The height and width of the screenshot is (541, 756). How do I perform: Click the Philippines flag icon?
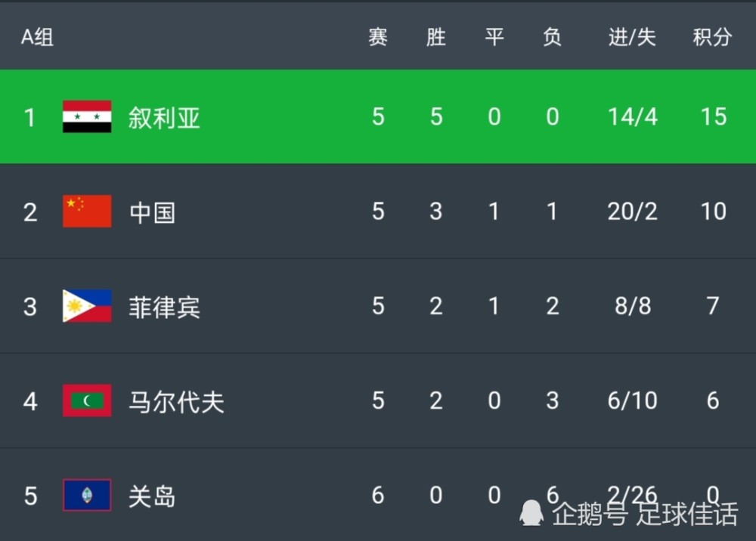tap(87, 306)
